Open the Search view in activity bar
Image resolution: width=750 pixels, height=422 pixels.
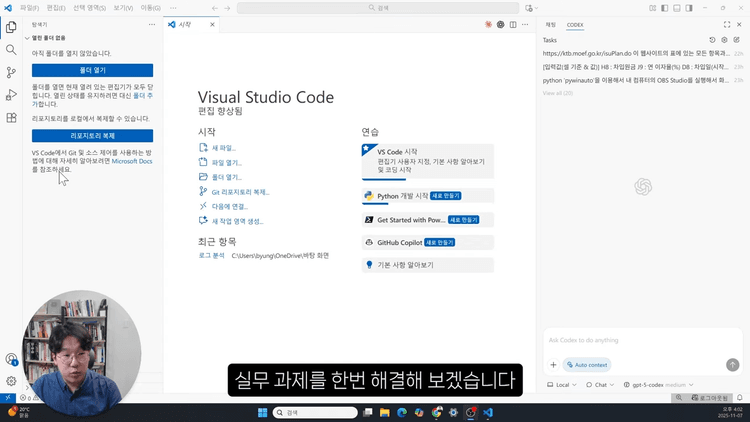(11, 49)
